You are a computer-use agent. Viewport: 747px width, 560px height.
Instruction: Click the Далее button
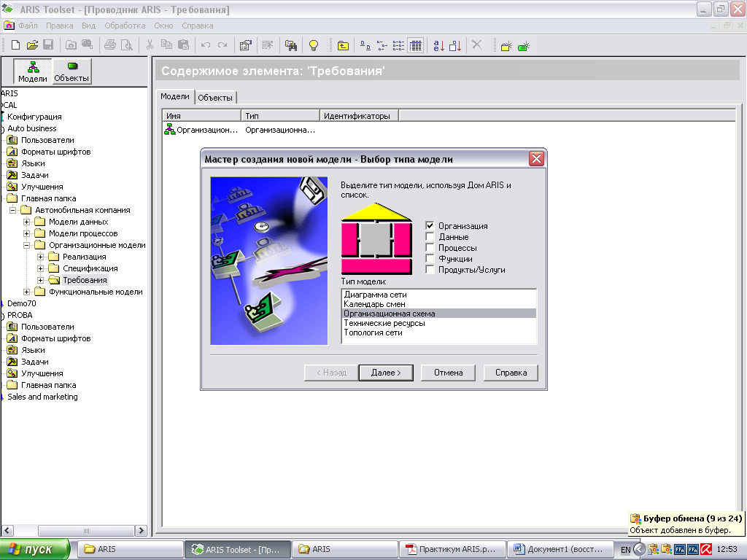point(386,373)
